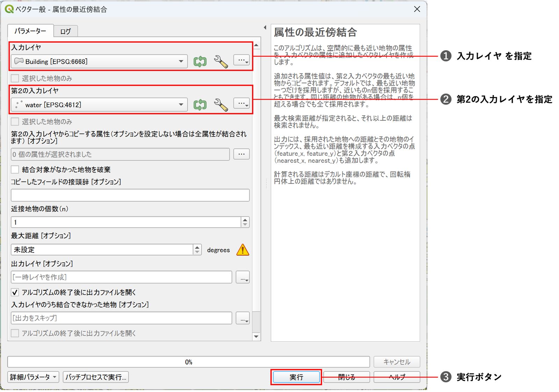Open ヘルプ button

coord(397,377)
